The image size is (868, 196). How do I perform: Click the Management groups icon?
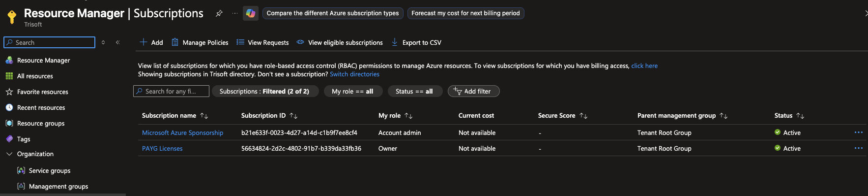coord(21,186)
